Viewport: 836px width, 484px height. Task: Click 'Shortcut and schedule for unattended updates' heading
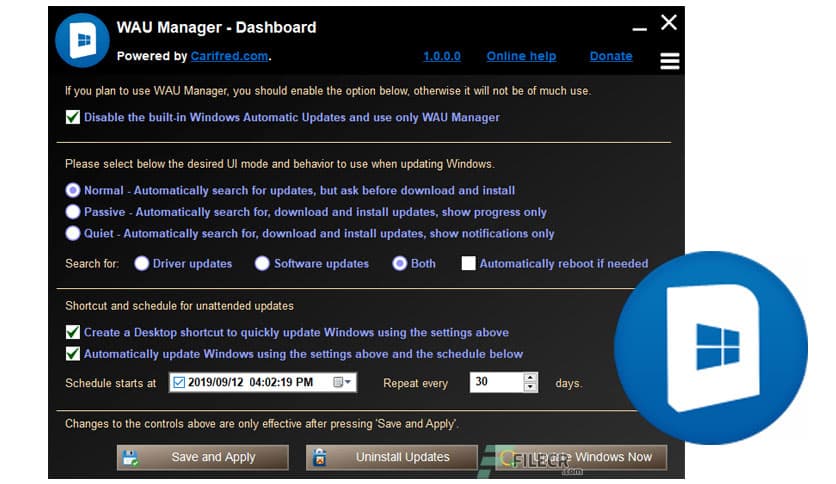coord(179,306)
